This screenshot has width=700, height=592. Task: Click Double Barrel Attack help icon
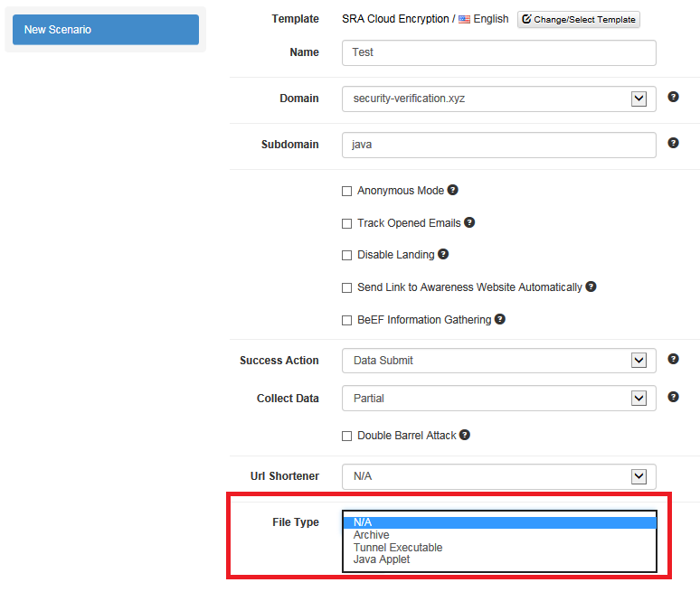click(465, 435)
